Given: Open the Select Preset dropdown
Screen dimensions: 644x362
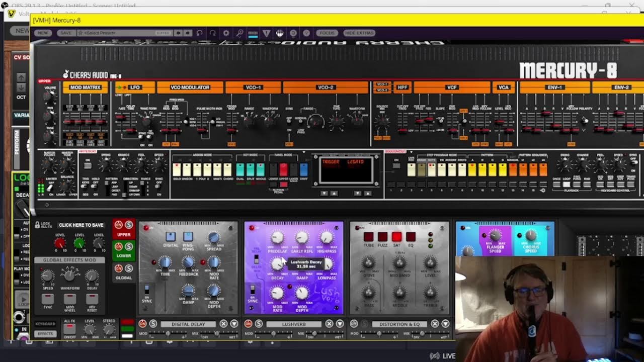Looking at the screenshot, I should (x=124, y=33).
